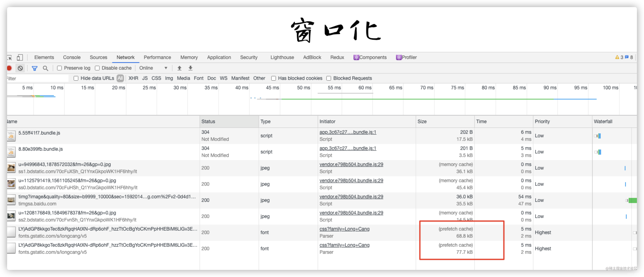Click the Network tab in DevTools
The width and height of the screenshot is (644, 277).
click(125, 57)
